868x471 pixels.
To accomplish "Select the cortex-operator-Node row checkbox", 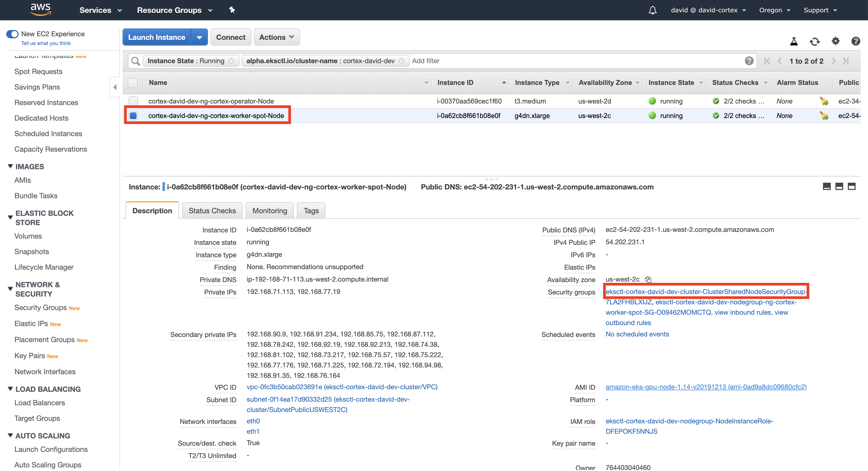I will [133, 101].
